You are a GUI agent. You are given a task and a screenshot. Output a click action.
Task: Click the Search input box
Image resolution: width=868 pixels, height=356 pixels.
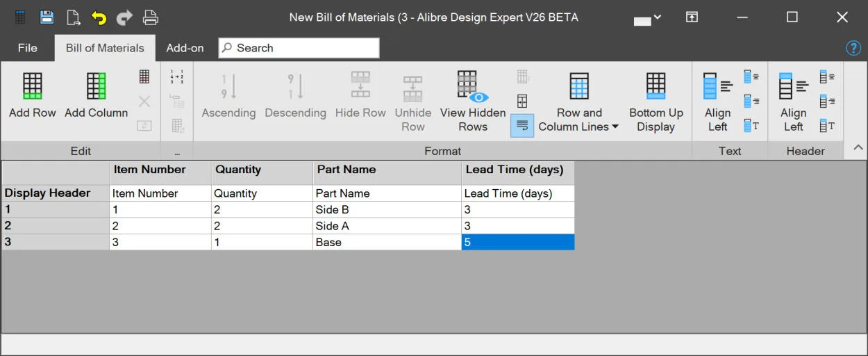[299, 48]
